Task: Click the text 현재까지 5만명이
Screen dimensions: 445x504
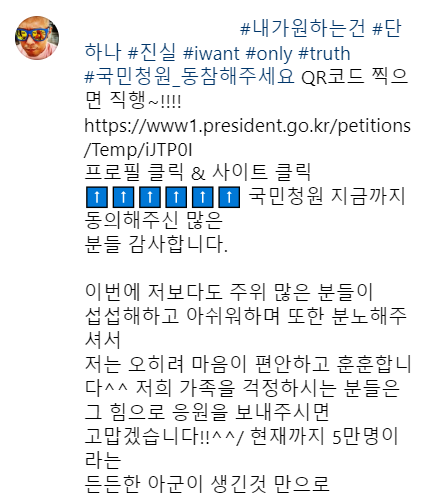Action: coord(324,436)
